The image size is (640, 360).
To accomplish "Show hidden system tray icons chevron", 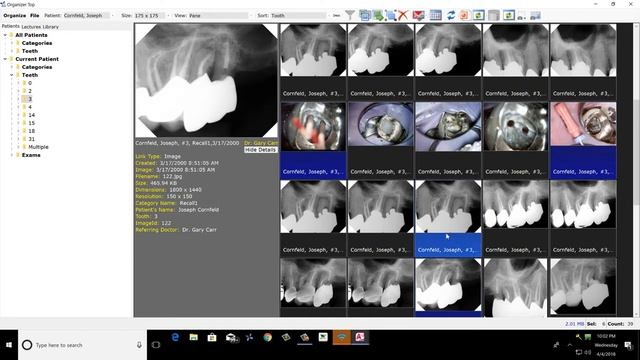I will point(569,345).
